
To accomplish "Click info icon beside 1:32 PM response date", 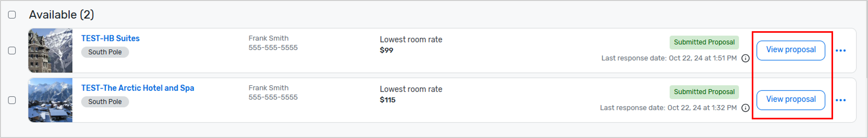I will (745, 108).
